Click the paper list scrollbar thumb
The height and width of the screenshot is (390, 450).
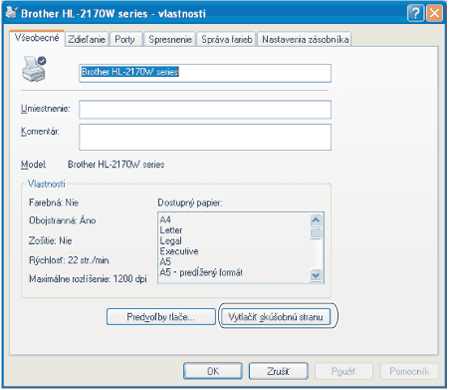click(x=316, y=232)
